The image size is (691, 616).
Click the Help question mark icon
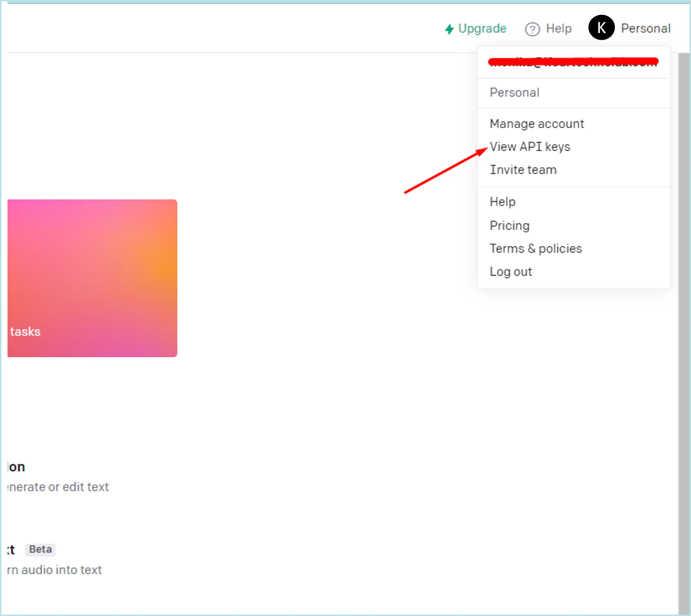point(532,29)
